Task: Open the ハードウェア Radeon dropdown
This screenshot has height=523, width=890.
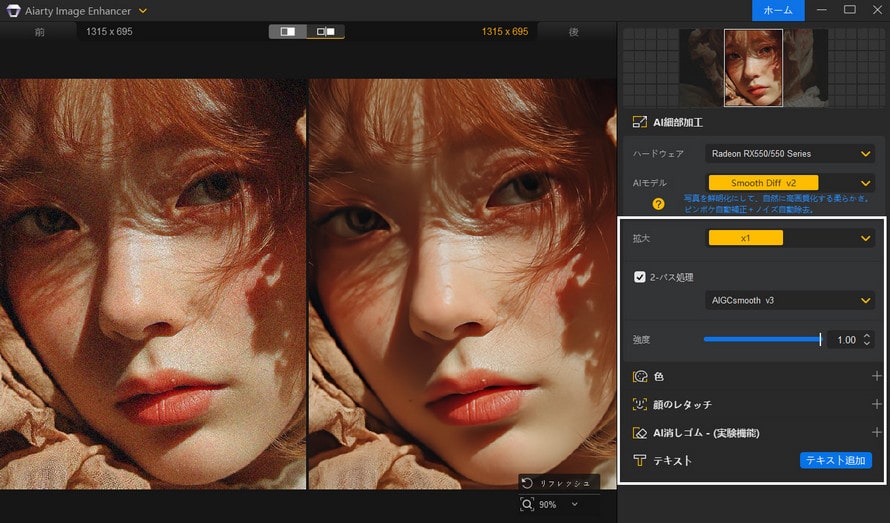Action: (789, 154)
